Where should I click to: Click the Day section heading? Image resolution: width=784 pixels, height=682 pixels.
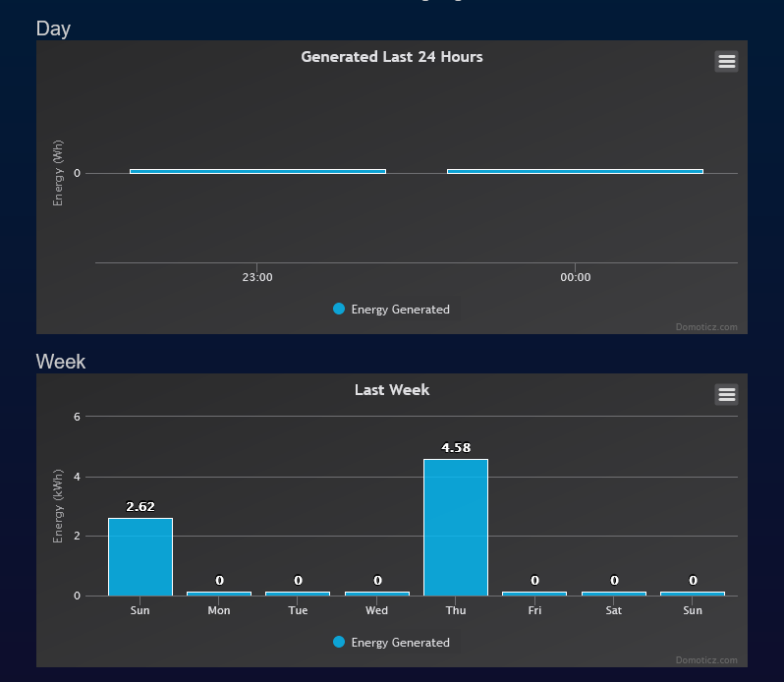53,29
